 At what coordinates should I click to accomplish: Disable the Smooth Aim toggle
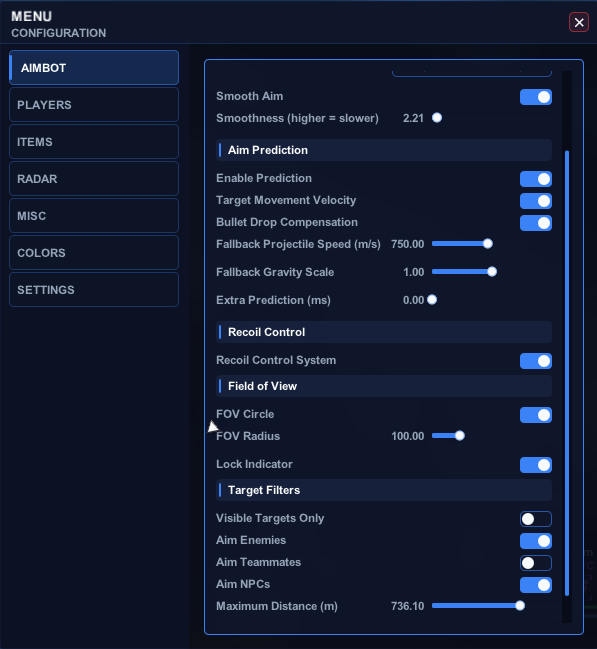(536, 97)
